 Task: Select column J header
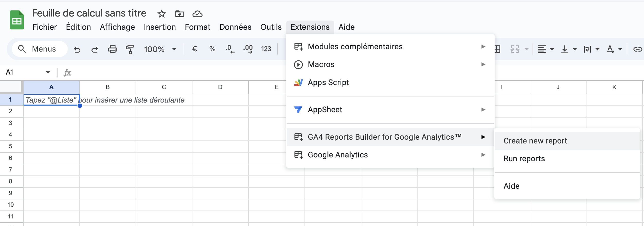[558, 87]
